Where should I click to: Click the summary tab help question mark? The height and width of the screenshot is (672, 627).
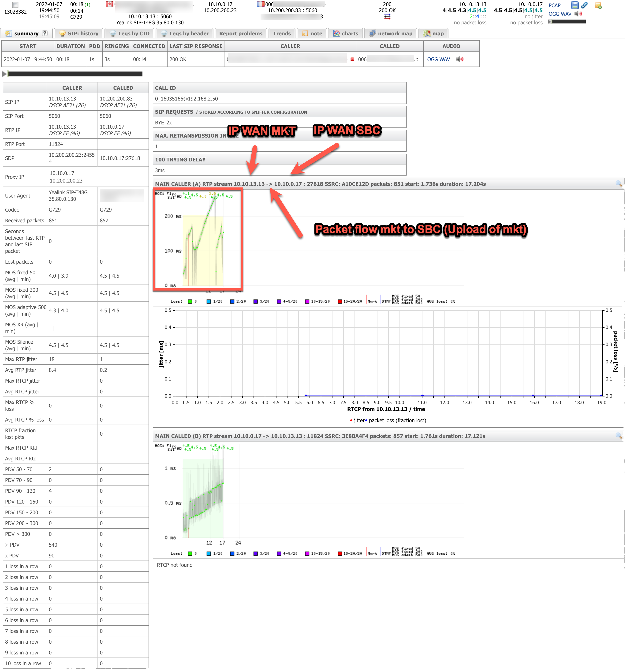45,34
